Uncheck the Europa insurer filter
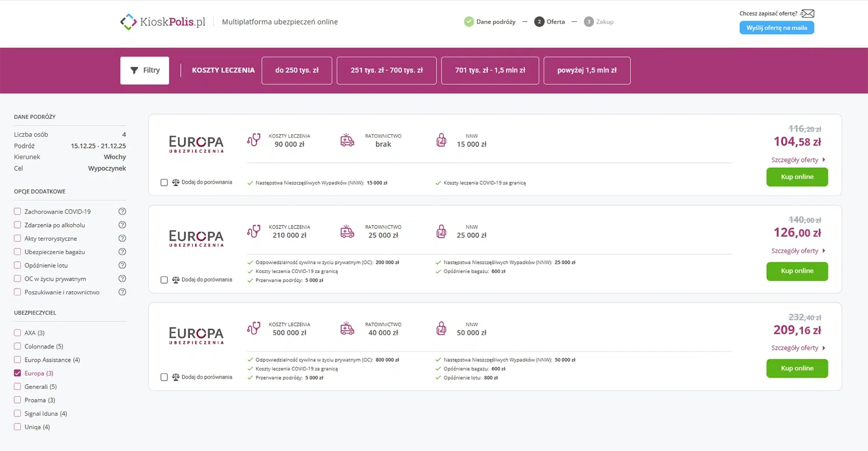The width and height of the screenshot is (868, 451). tap(18, 373)
